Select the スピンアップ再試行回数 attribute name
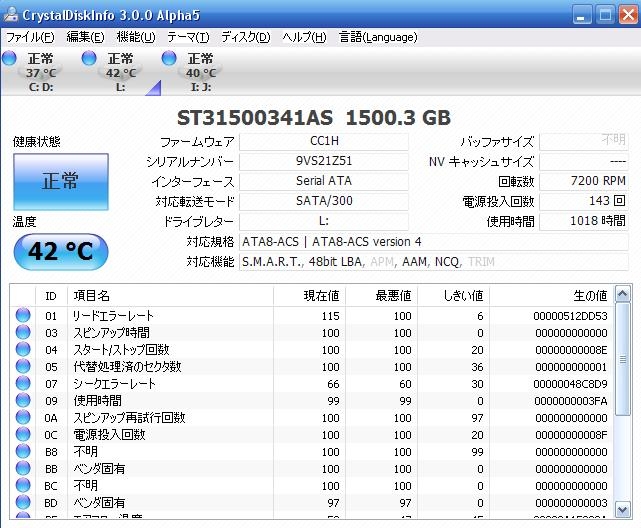The image size is (641, 528). point(129,418)
